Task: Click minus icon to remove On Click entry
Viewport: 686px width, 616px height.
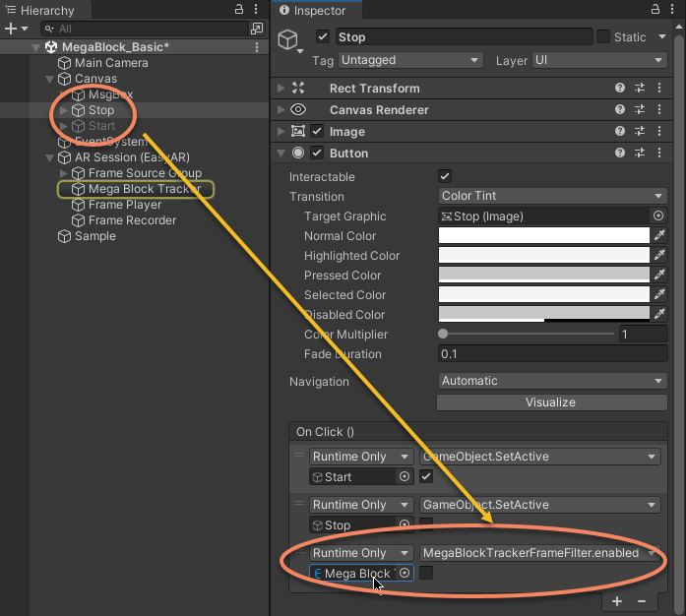Action: coord(642,600)
